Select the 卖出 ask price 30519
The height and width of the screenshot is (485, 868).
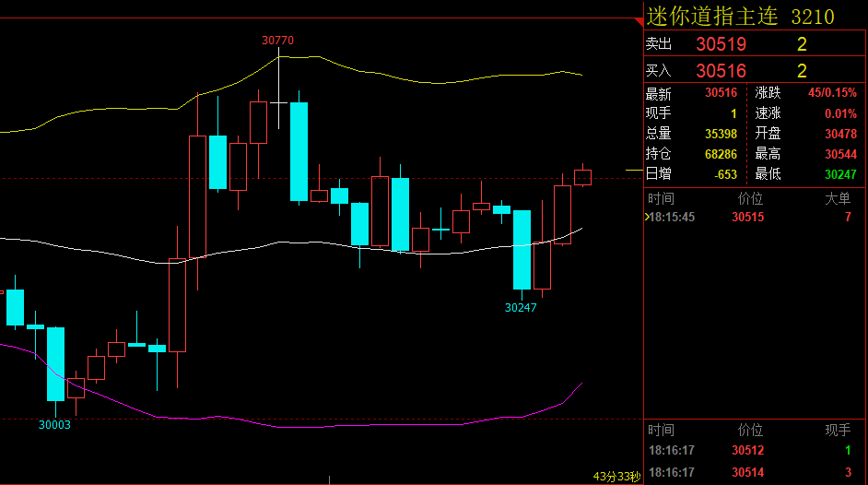(x=721, y=44)
